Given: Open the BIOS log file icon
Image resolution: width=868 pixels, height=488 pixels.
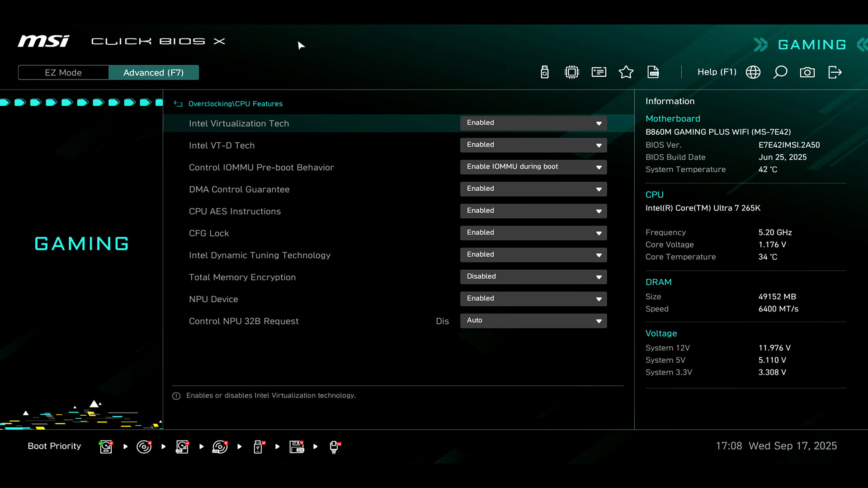Looking at the screenshot, I should tap(653, 72).
